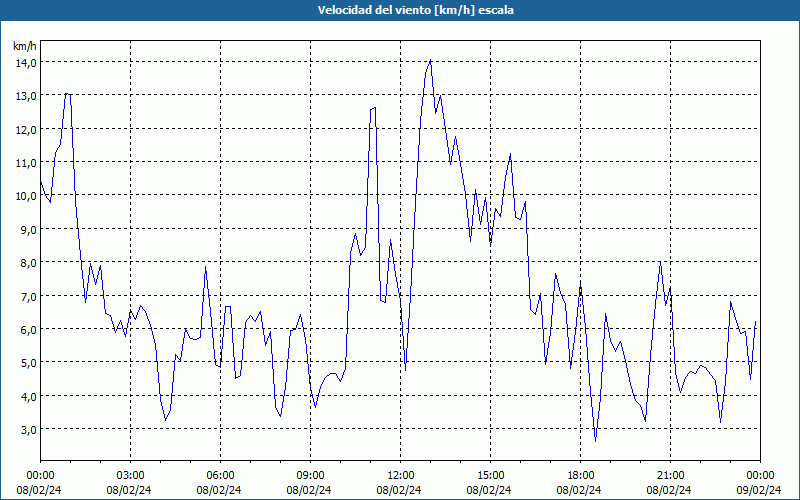Click the lowest wind speed dip after 18:00
The image size is (800, 500).
click(x=595, y=441)
